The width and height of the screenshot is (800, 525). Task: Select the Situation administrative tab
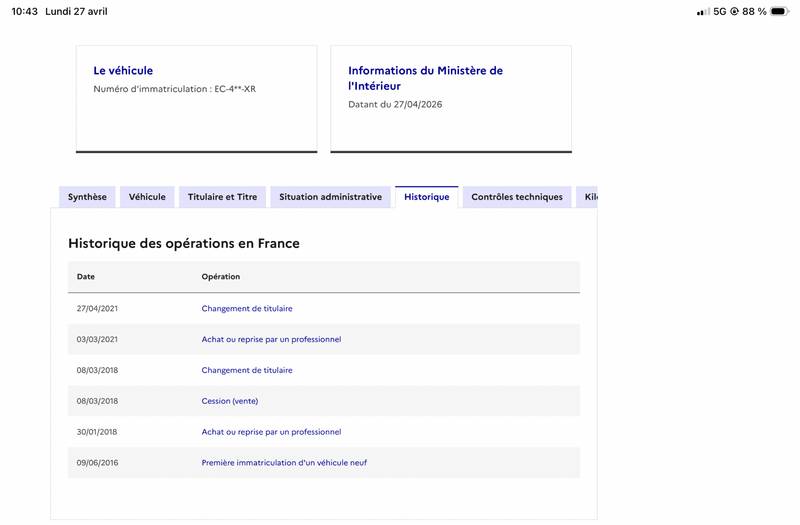[x=330, y=197]
